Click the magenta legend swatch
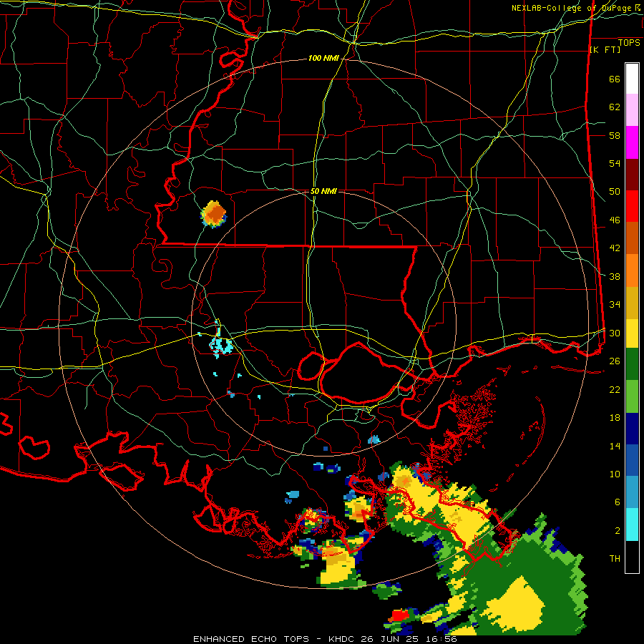 tap(632, 142)
